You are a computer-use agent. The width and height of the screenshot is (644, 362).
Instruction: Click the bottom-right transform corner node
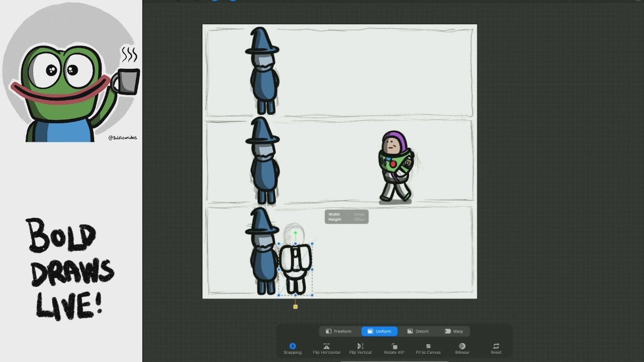[312, 295]
